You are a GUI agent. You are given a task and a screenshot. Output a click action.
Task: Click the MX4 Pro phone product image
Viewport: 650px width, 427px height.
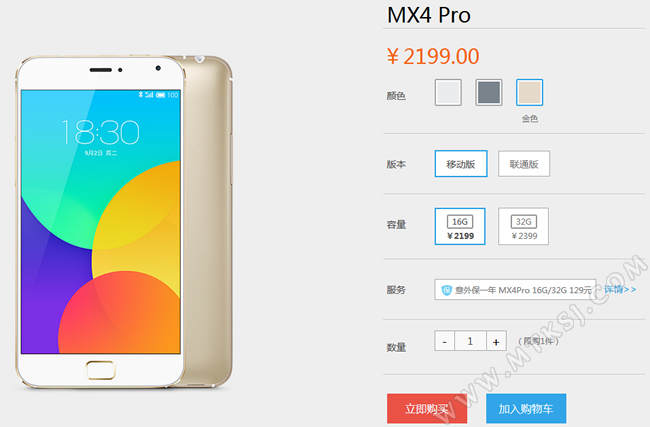point(124,222)
